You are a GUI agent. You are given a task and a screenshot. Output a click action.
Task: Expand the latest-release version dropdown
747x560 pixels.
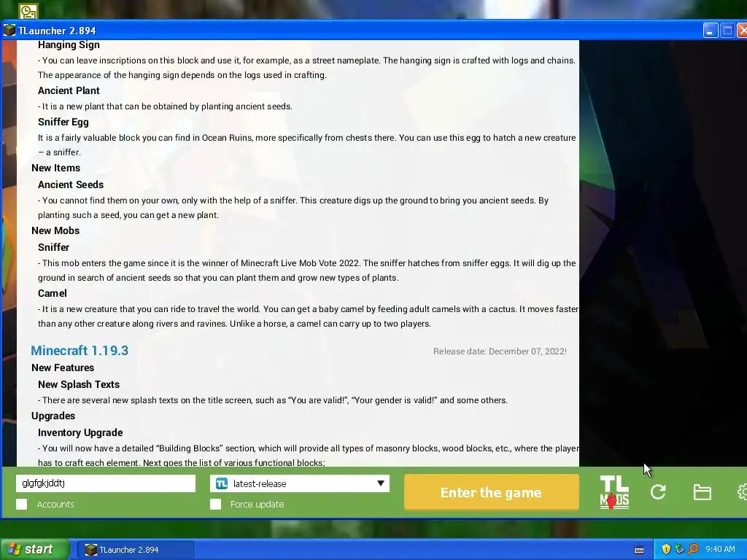pyautogui.click(x=300, y=483)
